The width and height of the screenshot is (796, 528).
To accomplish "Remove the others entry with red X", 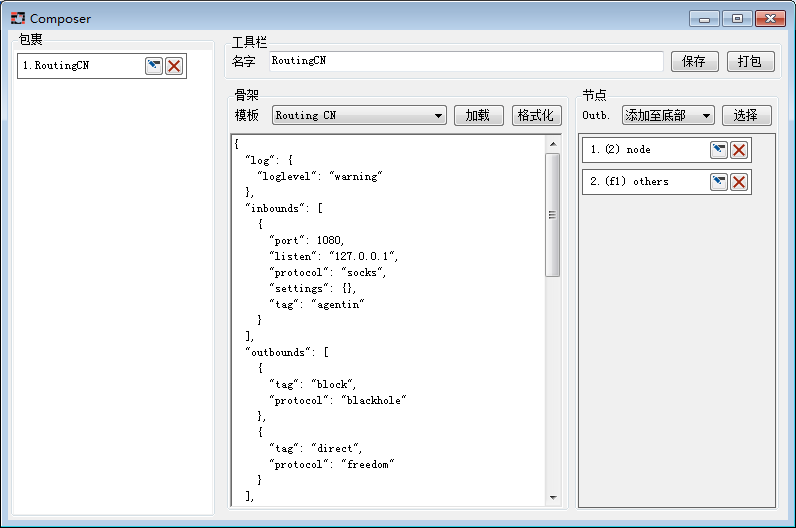I will coord(739,182).
